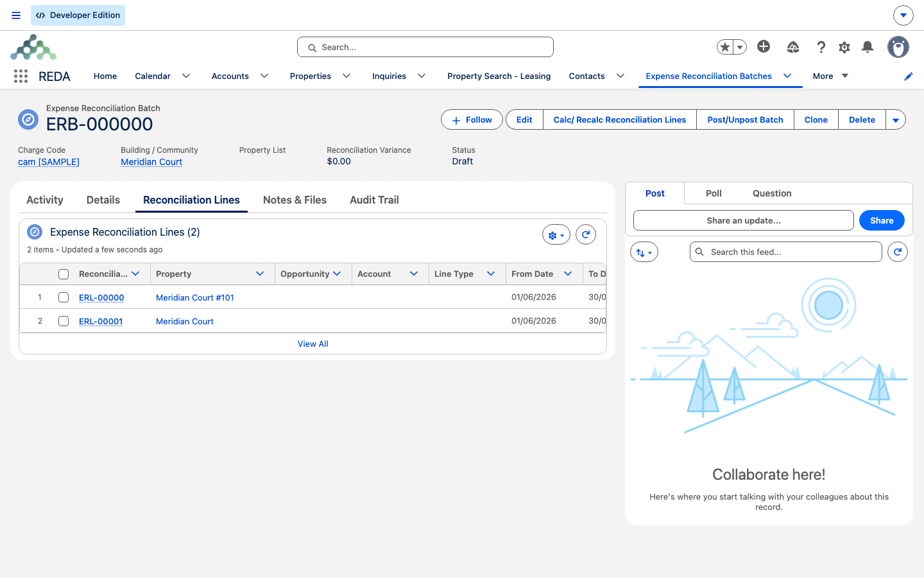This screenshot has width=924, height=578.
Task: Expand the Accounts nav dropdown chevron
Action: click(x=264, y=76)
